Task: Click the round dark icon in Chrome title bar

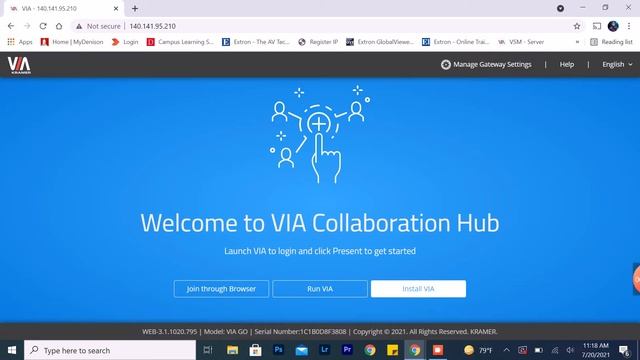Action: 560,8
